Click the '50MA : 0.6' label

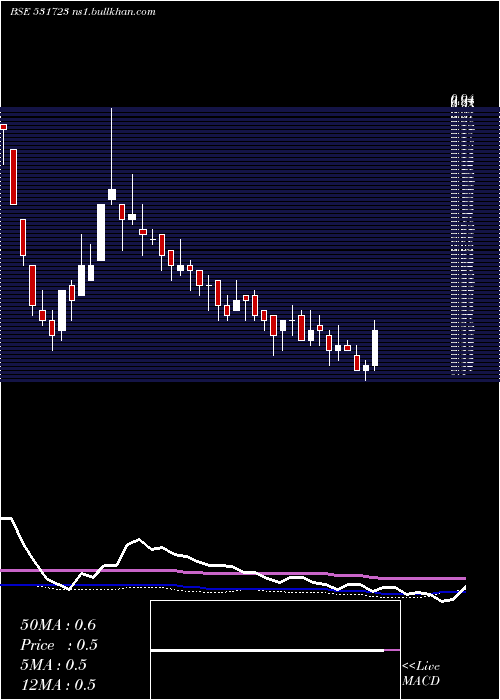click(58, 625)
